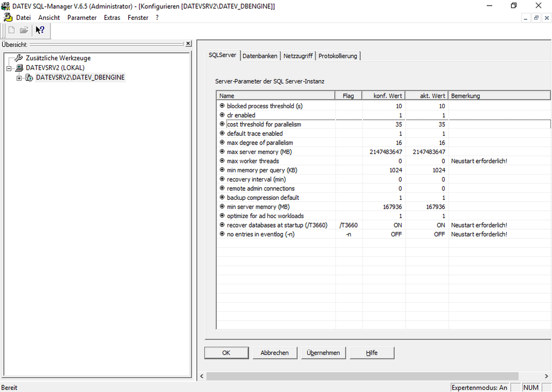Viewport: 552px width, 392px height.
Task: Switch to the Datenbanken tab
Action: pyautogui.click(x=260, y=56)
